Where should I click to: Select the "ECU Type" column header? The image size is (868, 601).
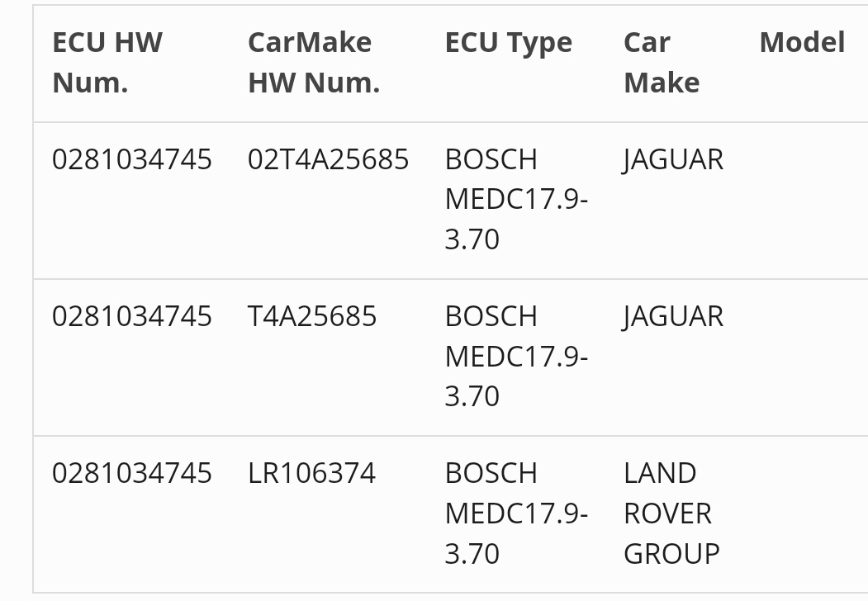click(508, 43)
